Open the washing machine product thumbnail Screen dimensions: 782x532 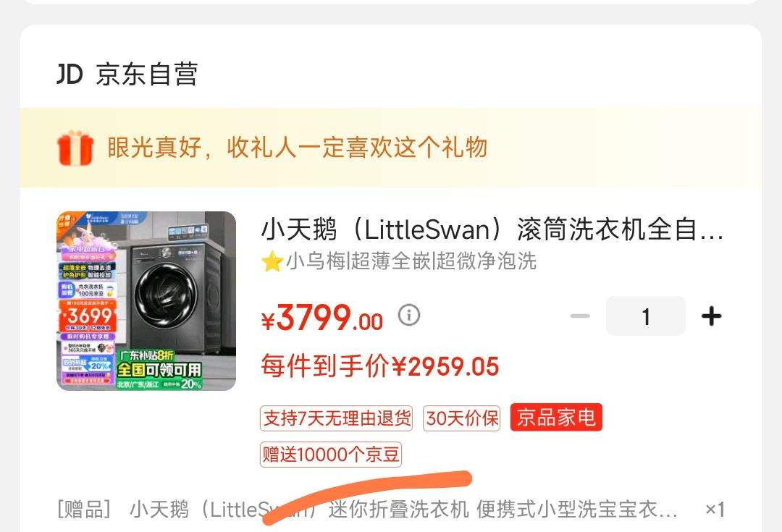click(x=146, y=300)
